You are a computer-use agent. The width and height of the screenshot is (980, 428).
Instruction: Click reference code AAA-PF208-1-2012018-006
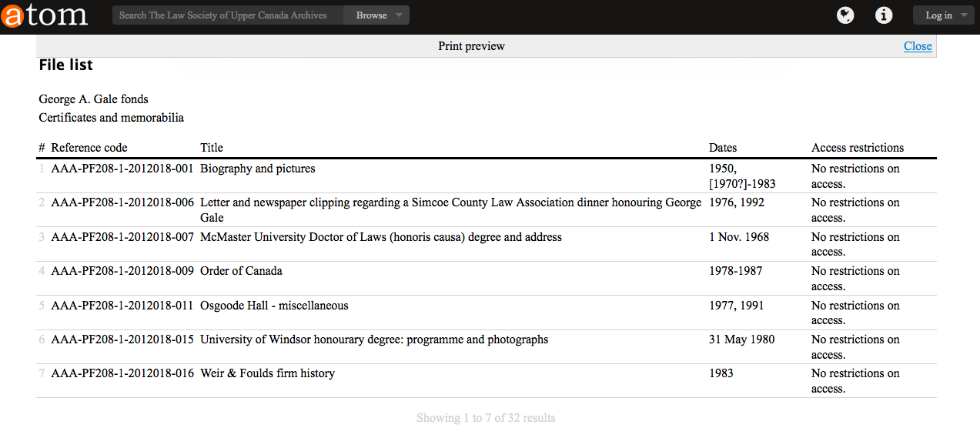tap(122, 202)
